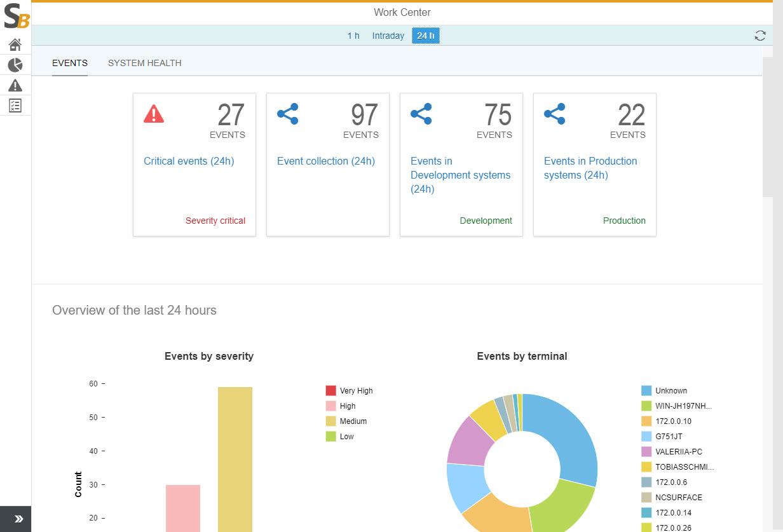
Task: Click the Production status label
Action: (x=624, y=221)
